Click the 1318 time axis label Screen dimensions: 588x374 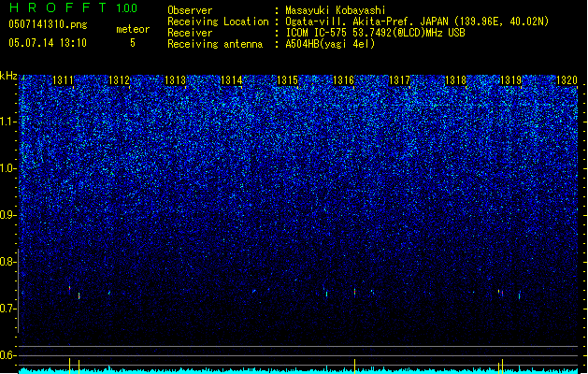click(455, 80)
